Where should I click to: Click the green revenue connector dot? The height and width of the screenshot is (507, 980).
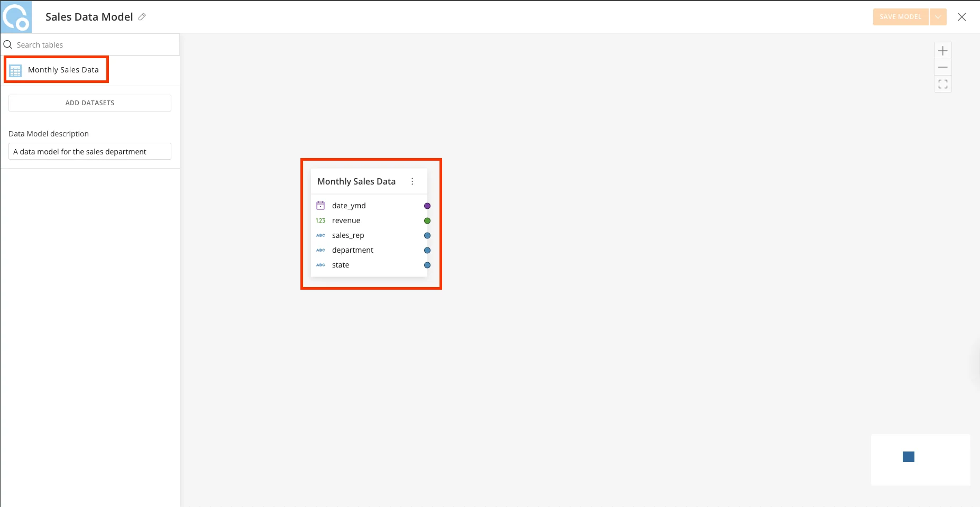427,221
